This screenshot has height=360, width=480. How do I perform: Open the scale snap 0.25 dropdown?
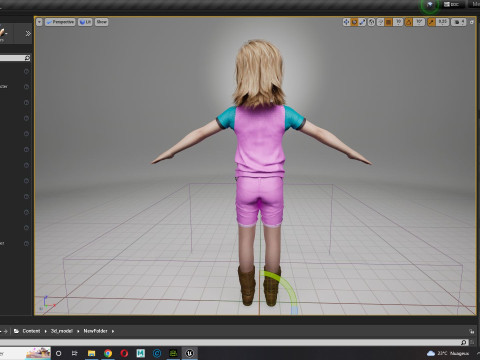pyautogui.click(x=442, y=22)
